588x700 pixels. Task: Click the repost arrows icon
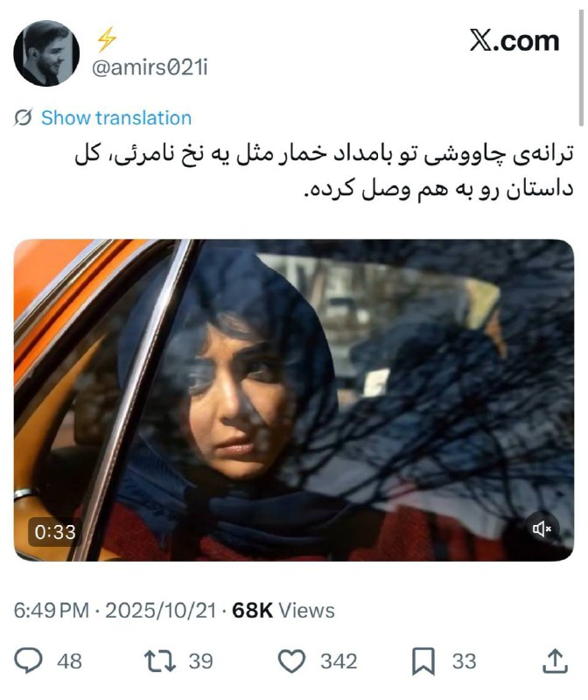tap(160, 661)
